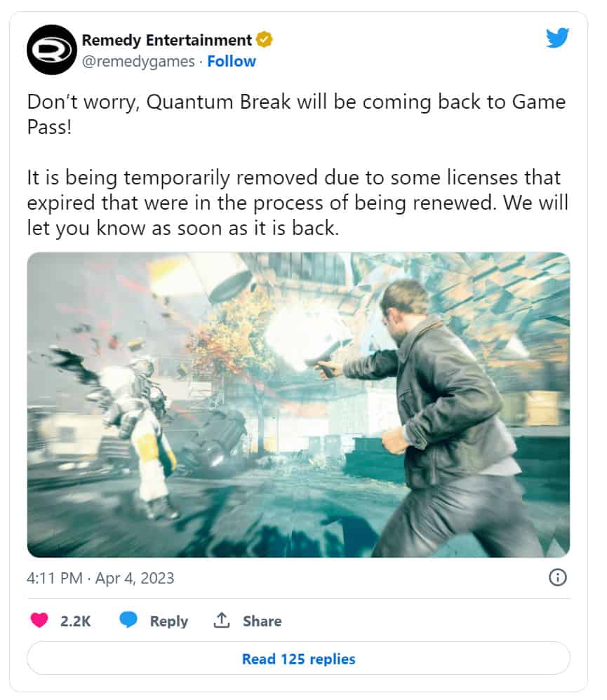Click the share upload arrow icon
The image size is (607, 700).
click(222, 620)
